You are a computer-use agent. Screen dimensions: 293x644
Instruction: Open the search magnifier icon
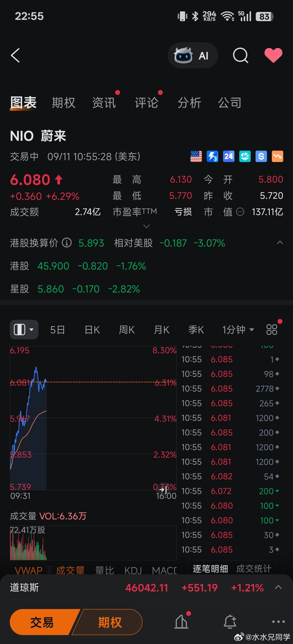pyautogui.click(x=241, y=55)
